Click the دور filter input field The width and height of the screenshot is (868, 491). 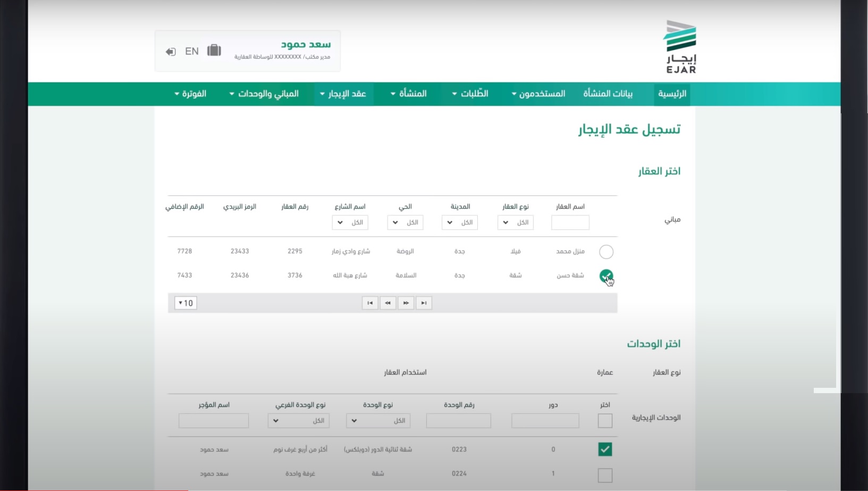545,421
